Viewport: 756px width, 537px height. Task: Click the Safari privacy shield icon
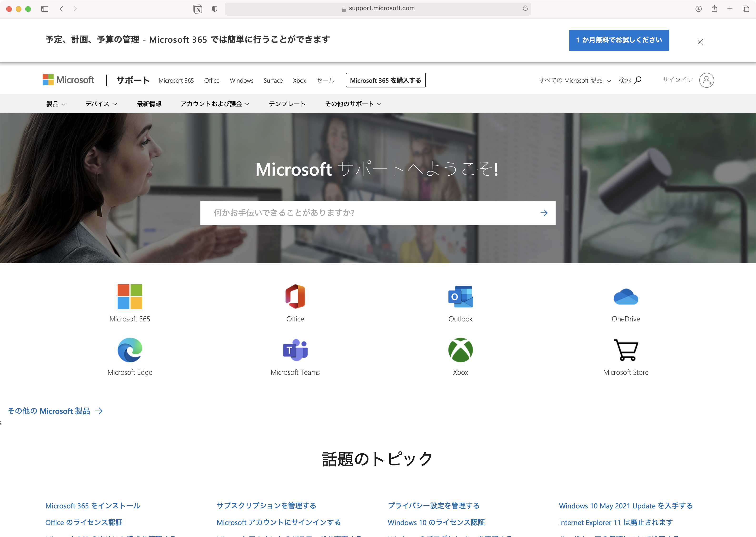tap(214, 9)
